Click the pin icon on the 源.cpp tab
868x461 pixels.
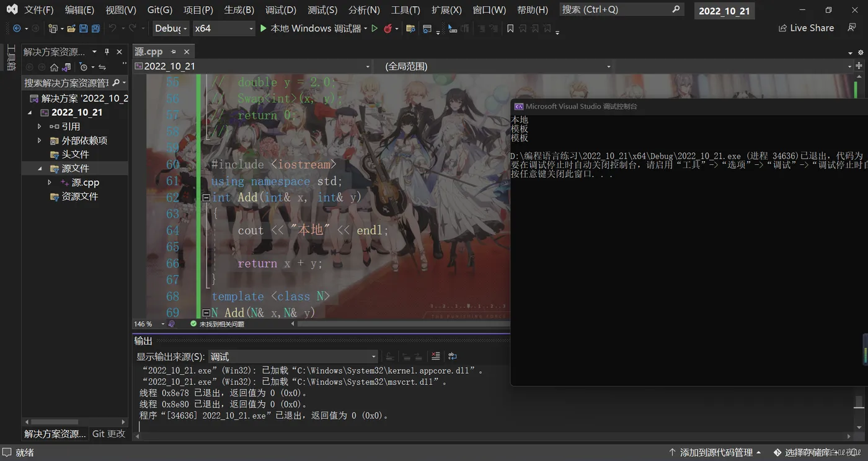174,51
